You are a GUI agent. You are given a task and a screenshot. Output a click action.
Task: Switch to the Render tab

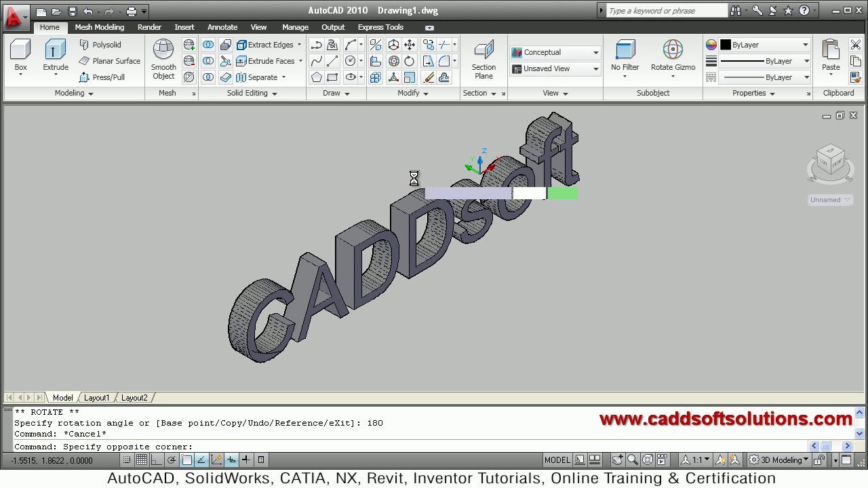(149, 27)
